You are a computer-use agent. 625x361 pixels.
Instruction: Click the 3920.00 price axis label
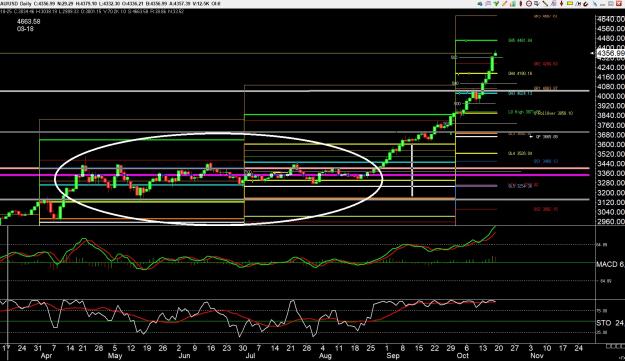point(611,106)
